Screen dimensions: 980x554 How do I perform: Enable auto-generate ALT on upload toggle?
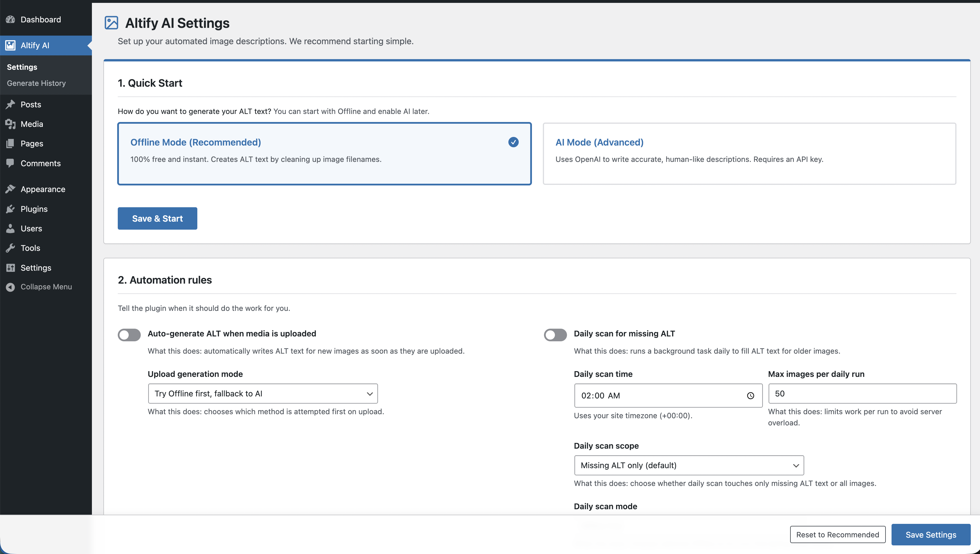tap(129, 335)
